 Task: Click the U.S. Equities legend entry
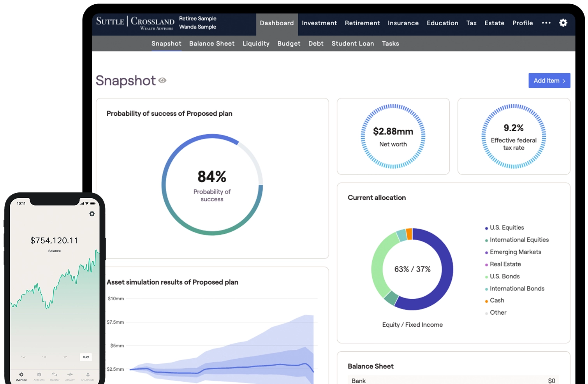click(x=507, y=228)
